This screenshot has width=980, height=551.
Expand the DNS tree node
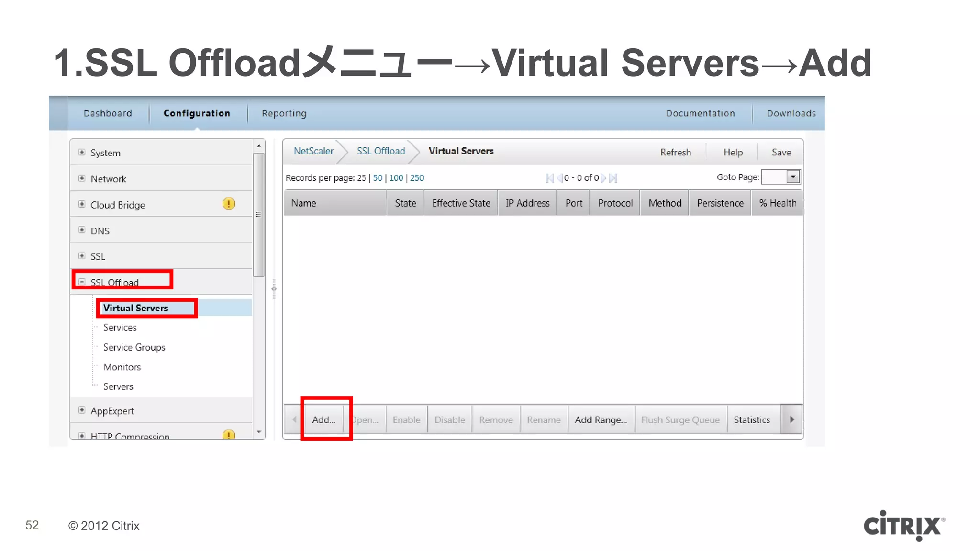point(82,230)
